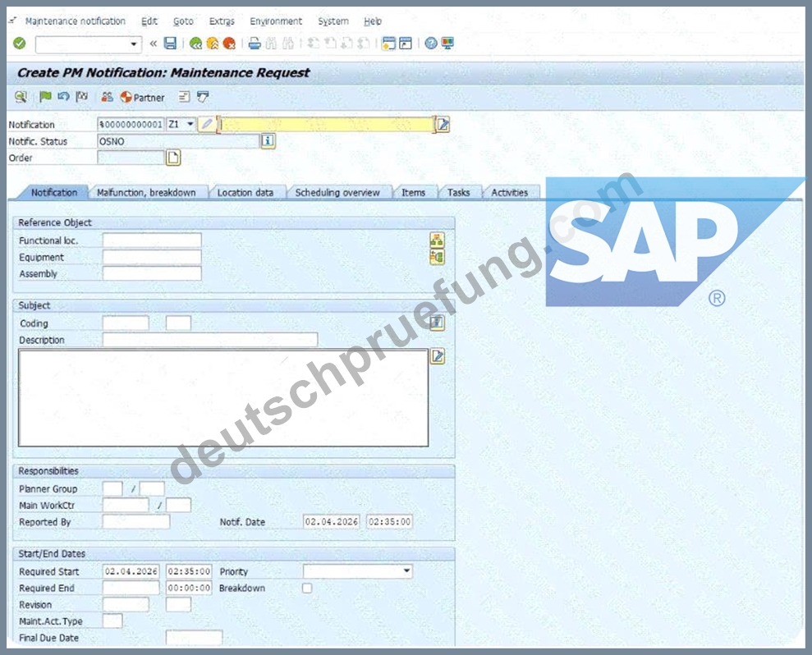Save notification with the floppy disk icon
The height and width of the screenshot is (655, 812).
point(171,44)
